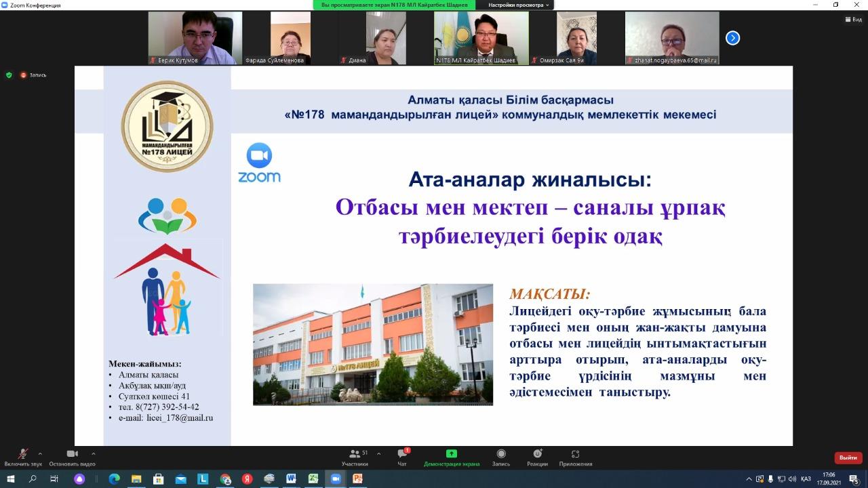The width and height of the screenshot is (868, 488).
Task: Open the Приложения apps panel
Action: (x=575, y=457)
